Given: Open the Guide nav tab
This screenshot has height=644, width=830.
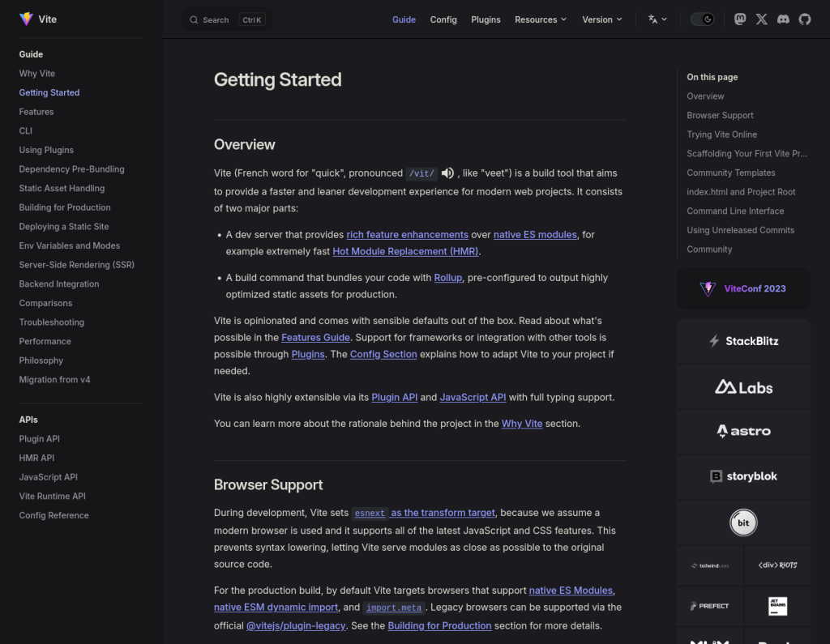Looking at the screenshot, I should 404,19.
